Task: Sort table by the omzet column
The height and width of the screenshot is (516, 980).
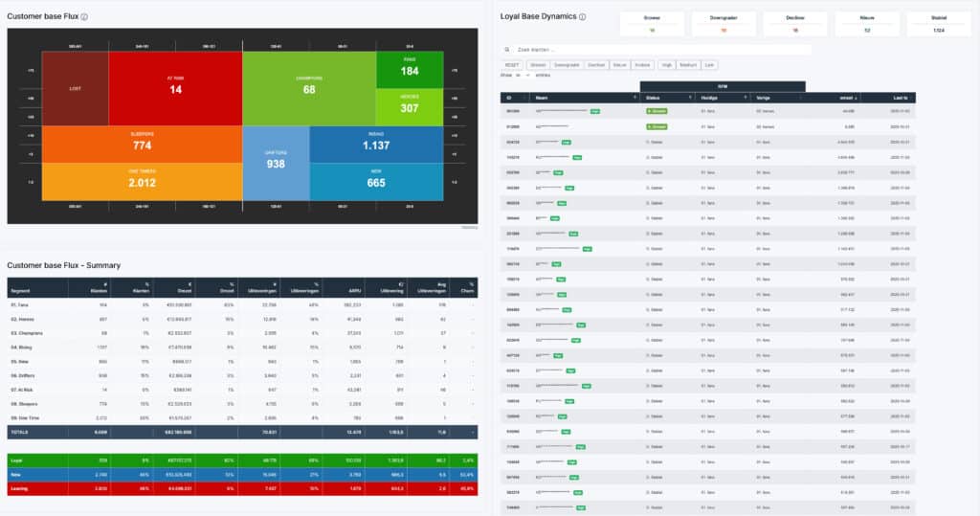Action: tap(845, 98)
